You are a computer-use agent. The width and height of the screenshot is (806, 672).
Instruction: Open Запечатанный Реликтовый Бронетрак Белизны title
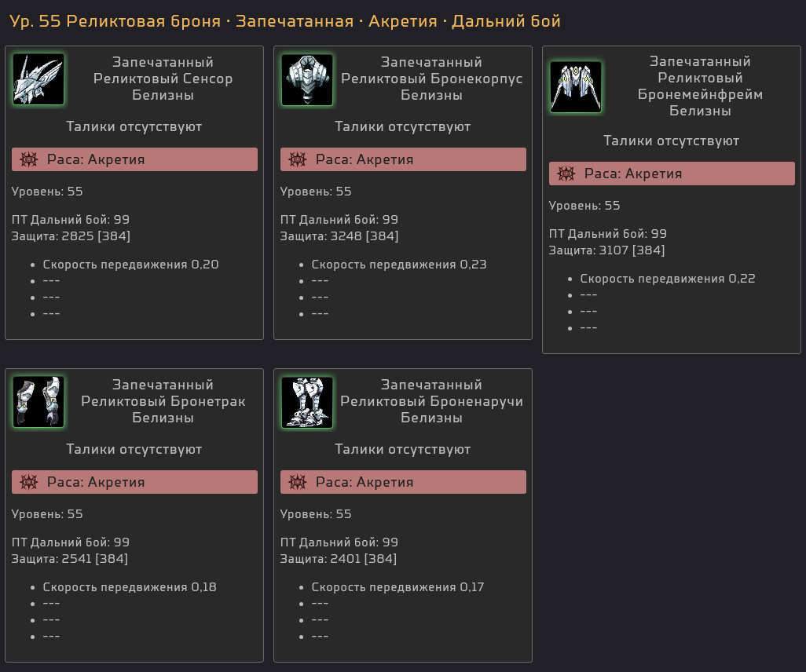(x=163, y=401)
